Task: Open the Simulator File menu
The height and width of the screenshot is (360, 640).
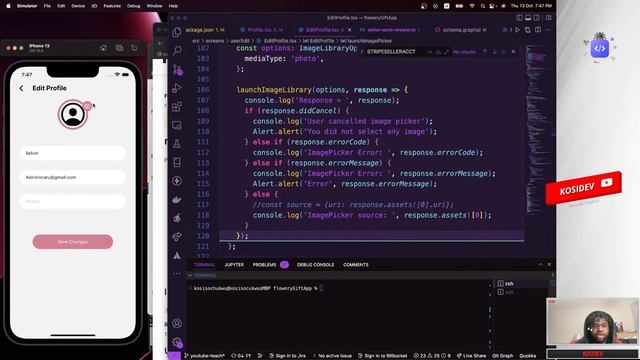Action: tap(47, 6)
